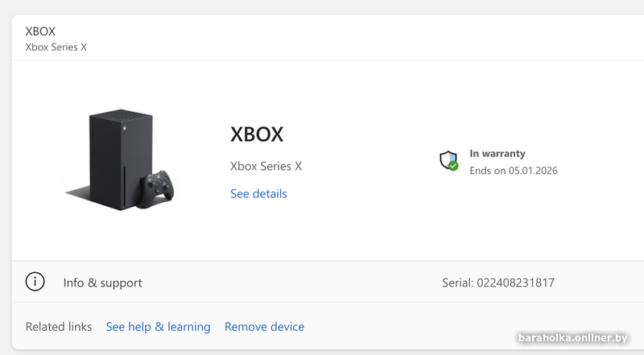The height and width of the screenshot is (355, 644).
Task: Click the In warranty status label
Action: click(497, 153)
